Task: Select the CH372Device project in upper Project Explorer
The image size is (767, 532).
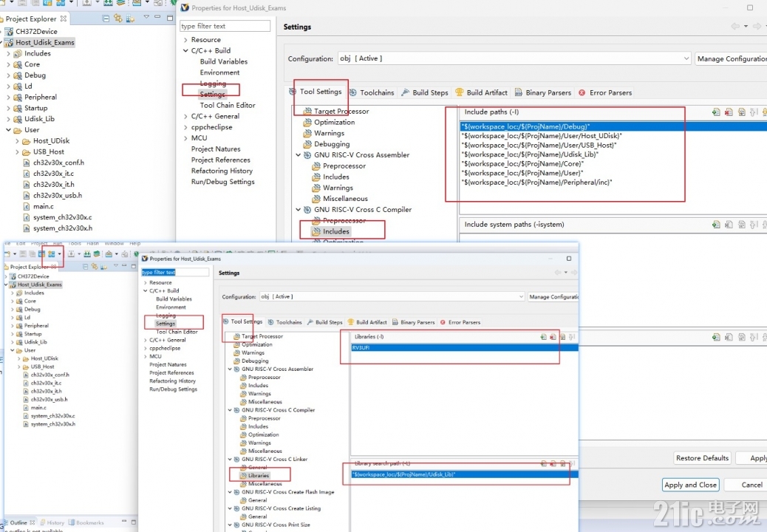Action: click(x=36, y=31)
